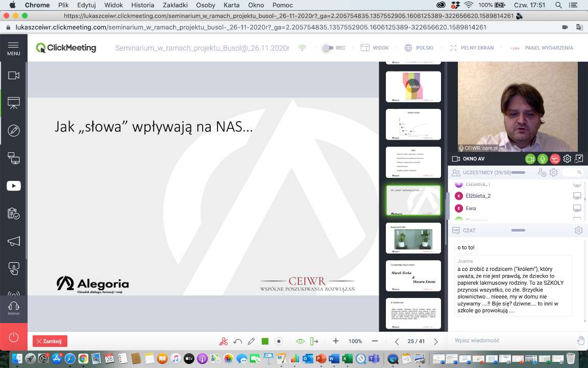Screen dimensions: 588x368
Task: Open the whiteboard pencil tool in left sidebar
Action: tap(14, 130)
